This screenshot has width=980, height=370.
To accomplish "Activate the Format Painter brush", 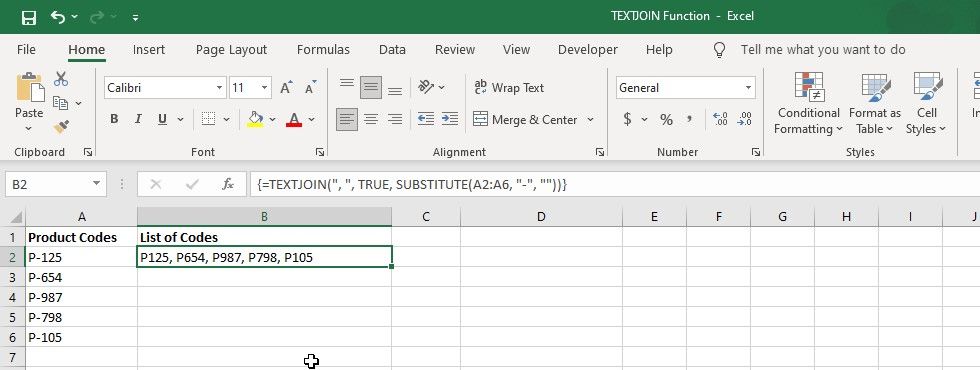I will click(61, 127).
